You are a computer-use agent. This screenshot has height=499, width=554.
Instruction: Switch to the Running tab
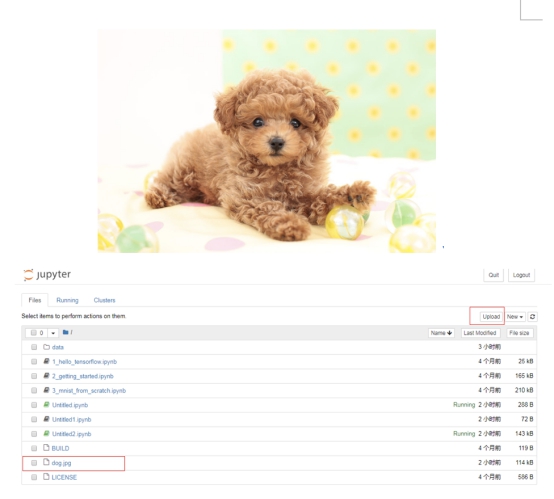click(x=67, y=300)
